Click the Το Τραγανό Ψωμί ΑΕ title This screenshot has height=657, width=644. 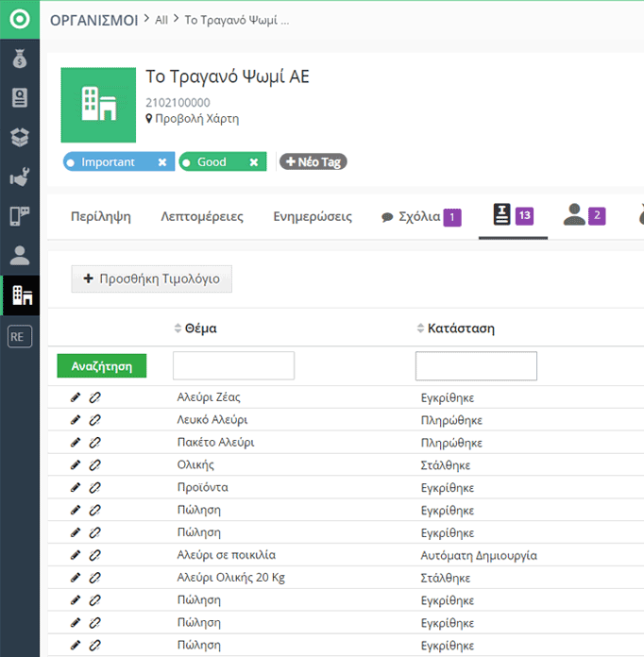click(228, 76)
